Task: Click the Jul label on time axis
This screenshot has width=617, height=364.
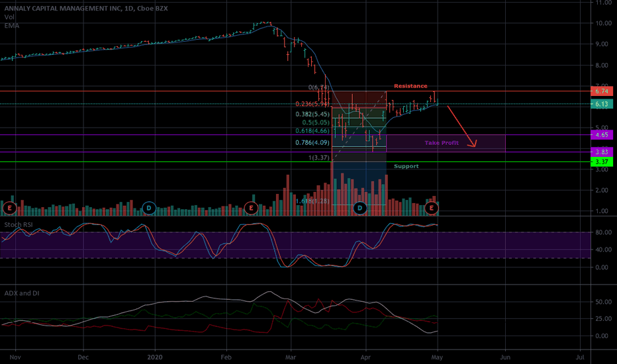Action: click(580, 357)
